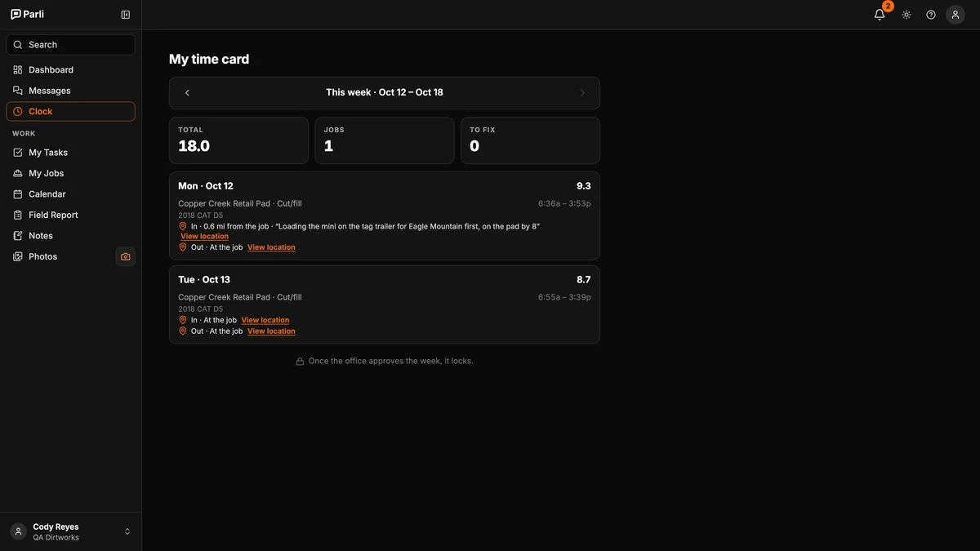
Task: Open Messages in sidebar
Action: click(x=70, y=91)
